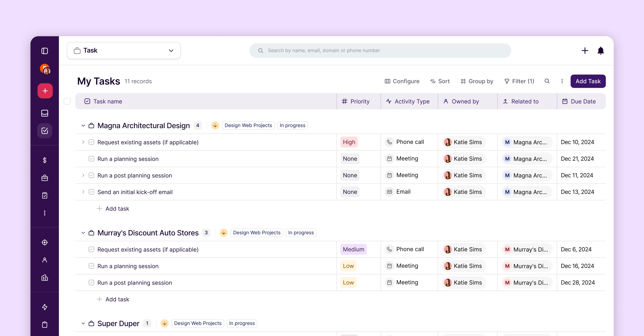Click the notifications bell icon
Viewport: 644px width, 336px height.
[601, 50]
